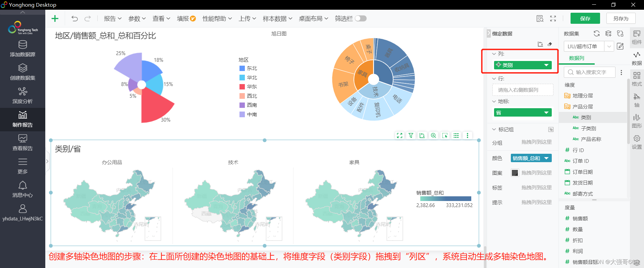
Task: Switch to the 组件 panel
Action: coord(637,37)
